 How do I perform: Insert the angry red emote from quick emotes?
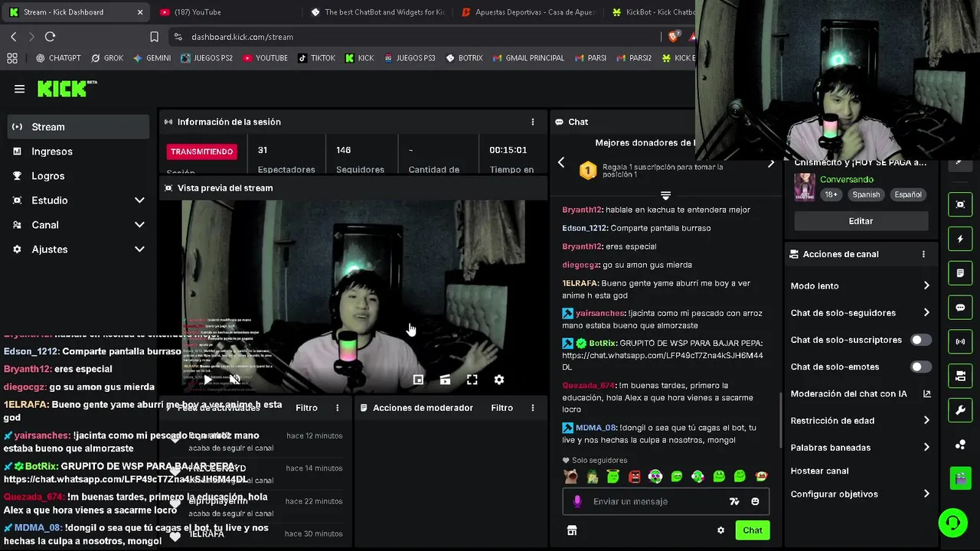click(x=634, y=476)
